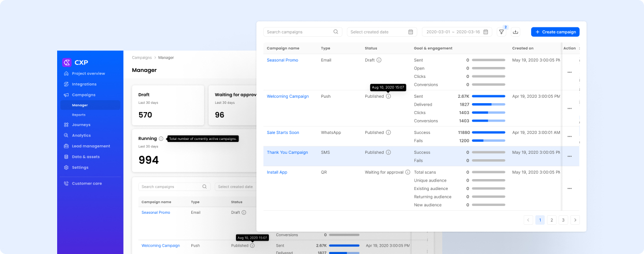
Task: Click the Settings gear icon
Action: click(66, 167)
